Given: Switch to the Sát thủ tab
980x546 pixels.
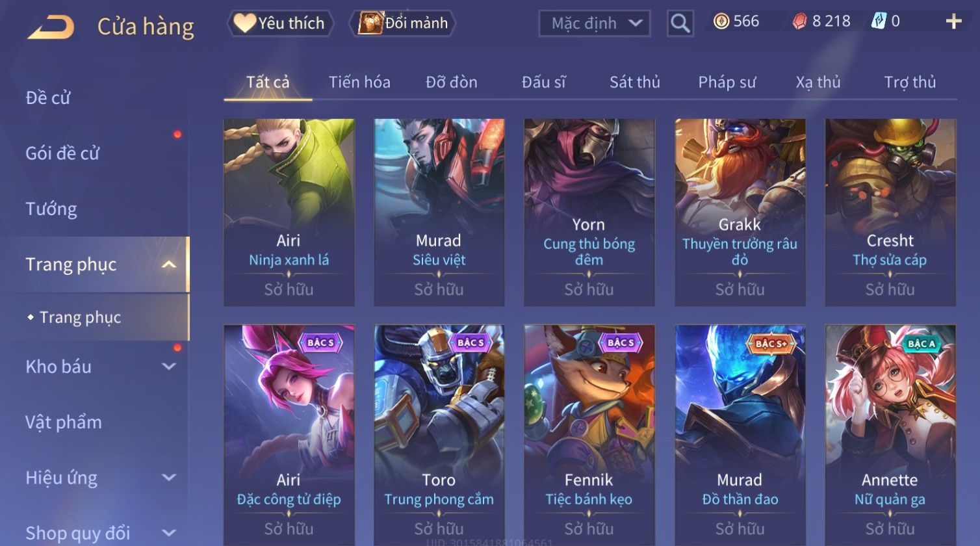Looking at the screenshot, I should [634, 83].
